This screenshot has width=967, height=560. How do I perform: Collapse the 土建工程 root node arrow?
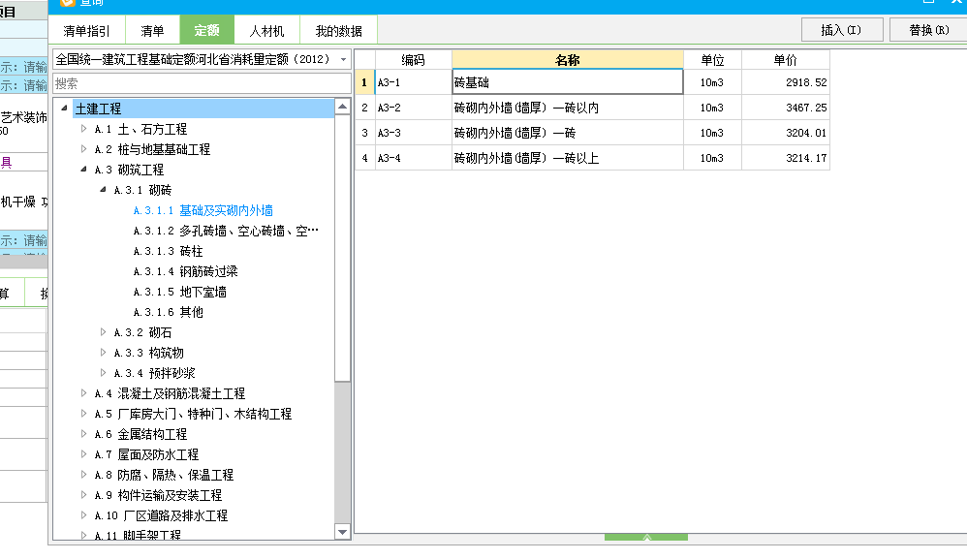[64, 108]
